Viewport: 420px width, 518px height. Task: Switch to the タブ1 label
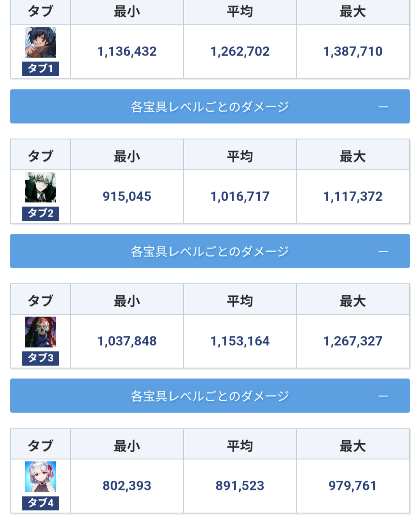[40, 68]
